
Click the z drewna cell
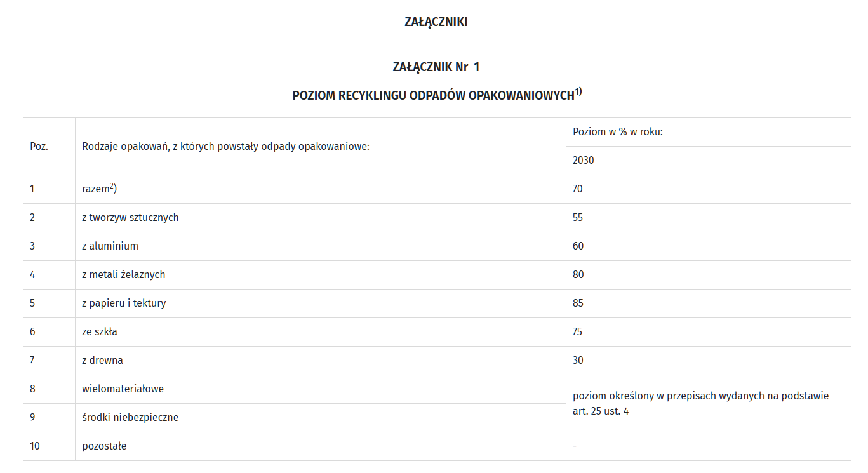tap(102, 361)
